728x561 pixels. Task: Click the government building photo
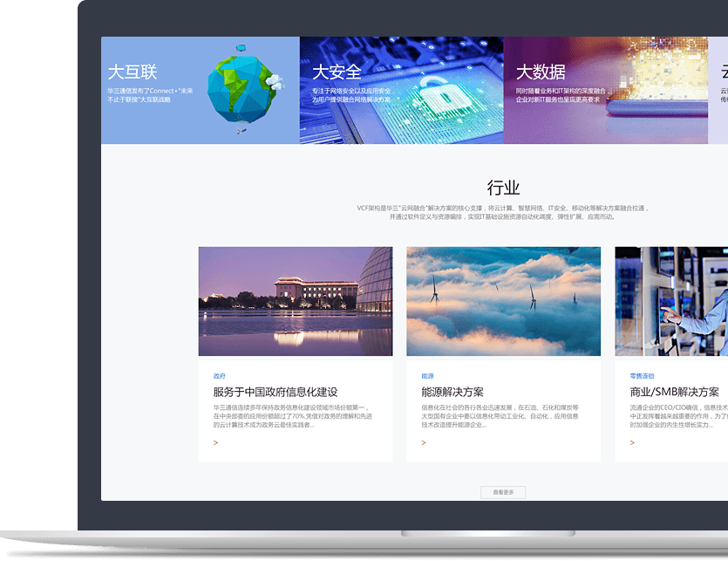pyautogui.click(x=296, y=300)
